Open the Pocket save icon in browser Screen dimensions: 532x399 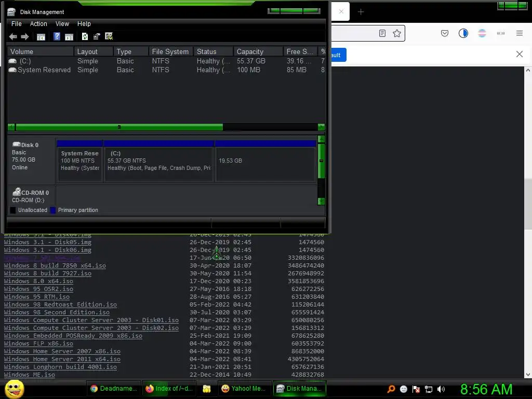pyautogui.click(x=445, y=33)
